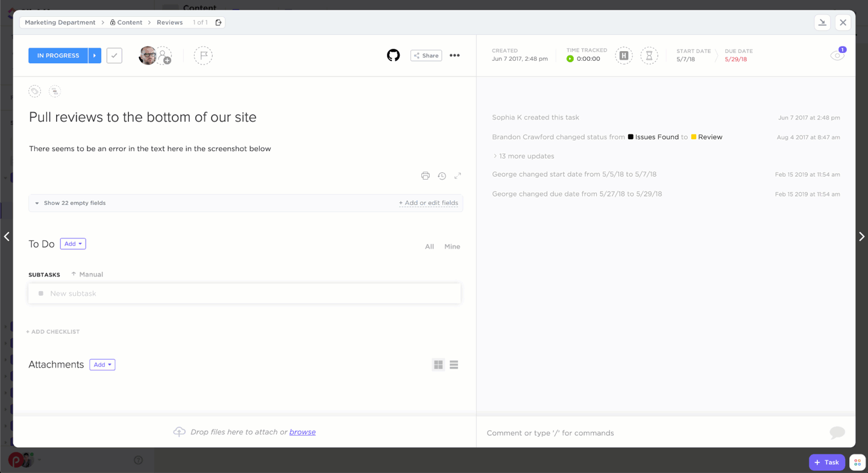Open the three-dot task options menu
The height and width of the screenshot is (473, 868).
coord(454,55)
